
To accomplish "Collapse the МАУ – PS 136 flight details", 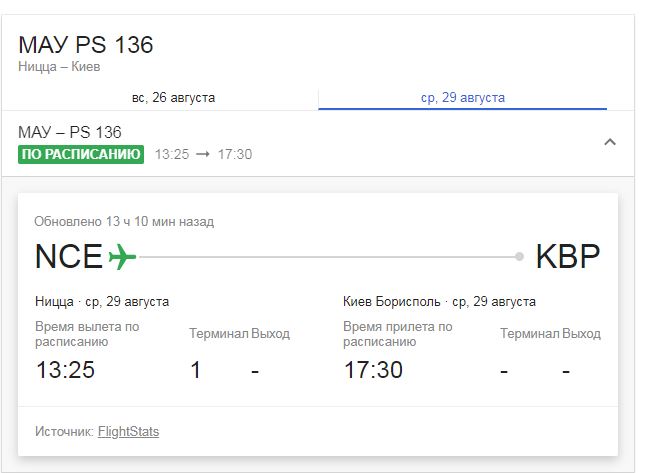I will click(610, 142).
